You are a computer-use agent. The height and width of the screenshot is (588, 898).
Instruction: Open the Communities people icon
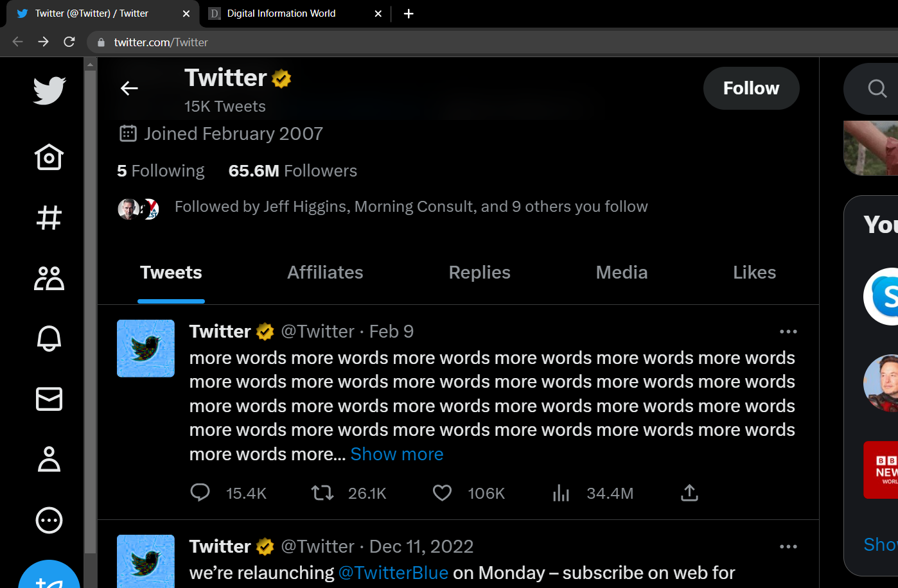(49, 278)
